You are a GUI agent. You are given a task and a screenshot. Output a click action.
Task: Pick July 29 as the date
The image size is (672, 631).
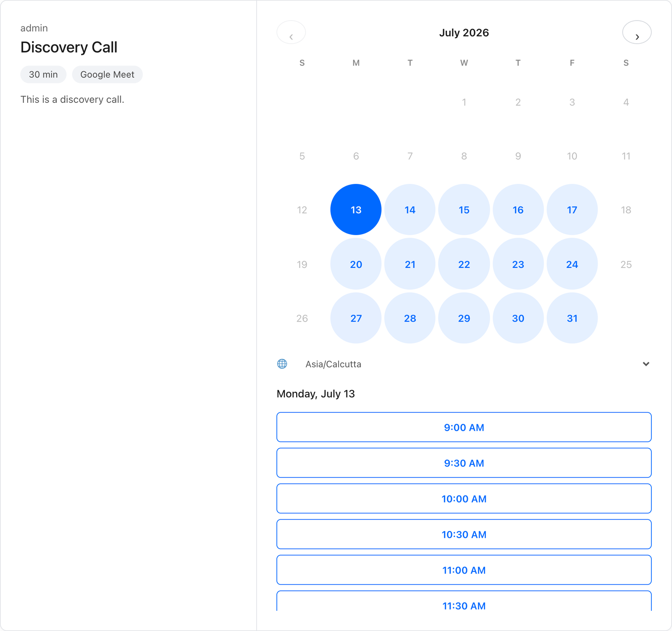(x=464, y=318)
